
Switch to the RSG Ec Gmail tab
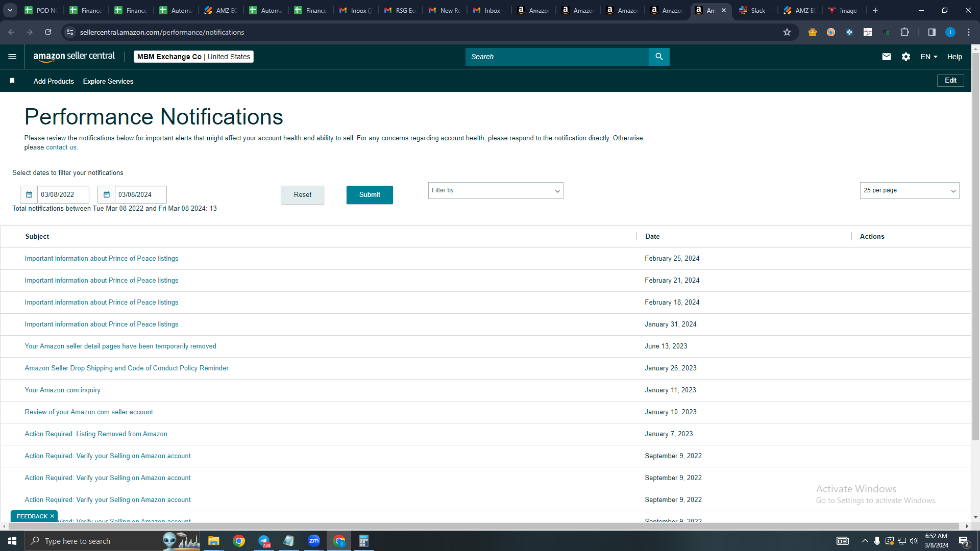click(400, 10)
